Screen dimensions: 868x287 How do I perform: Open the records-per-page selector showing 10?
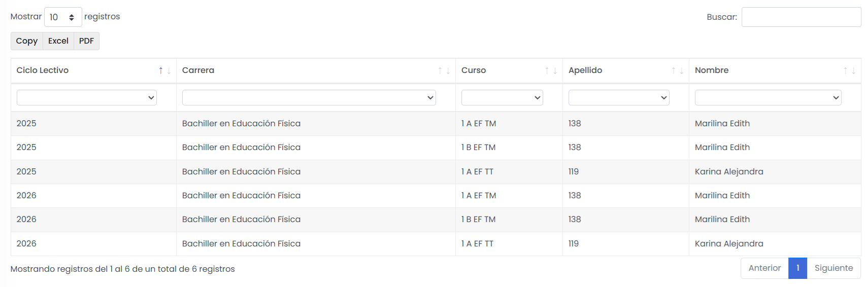tap(63, 17)
